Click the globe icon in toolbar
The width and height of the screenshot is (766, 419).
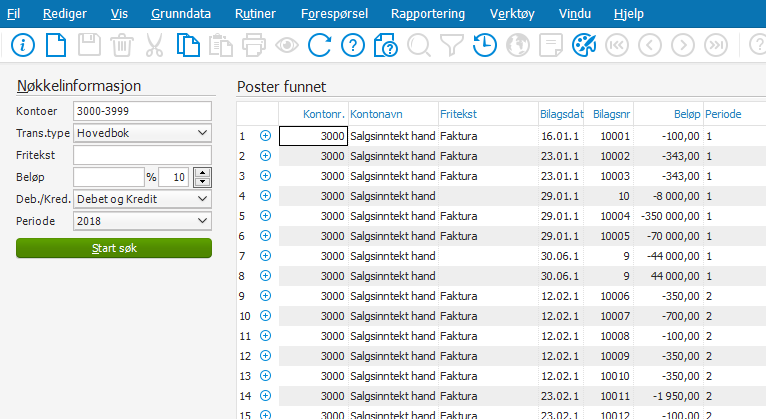[518, 45]
